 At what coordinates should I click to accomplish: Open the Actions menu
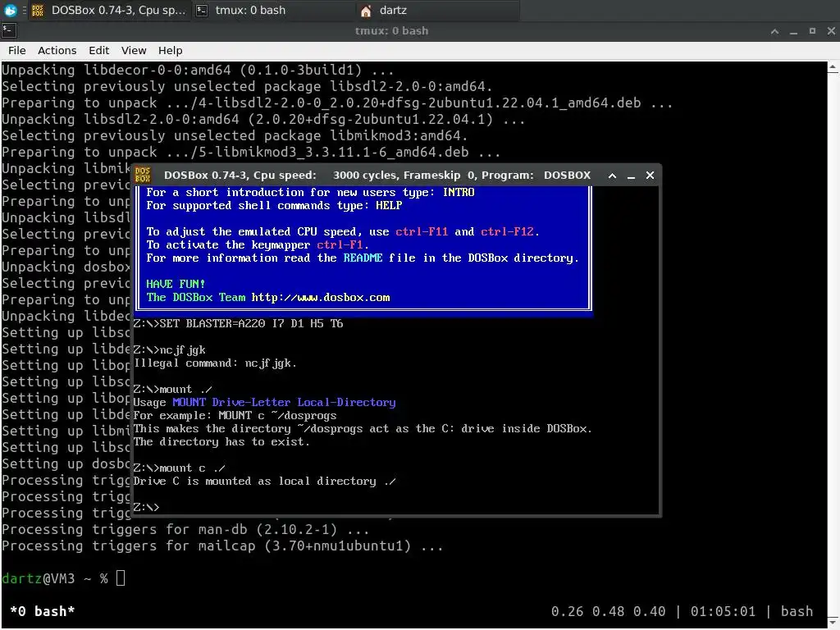click(x=57, y=50)
